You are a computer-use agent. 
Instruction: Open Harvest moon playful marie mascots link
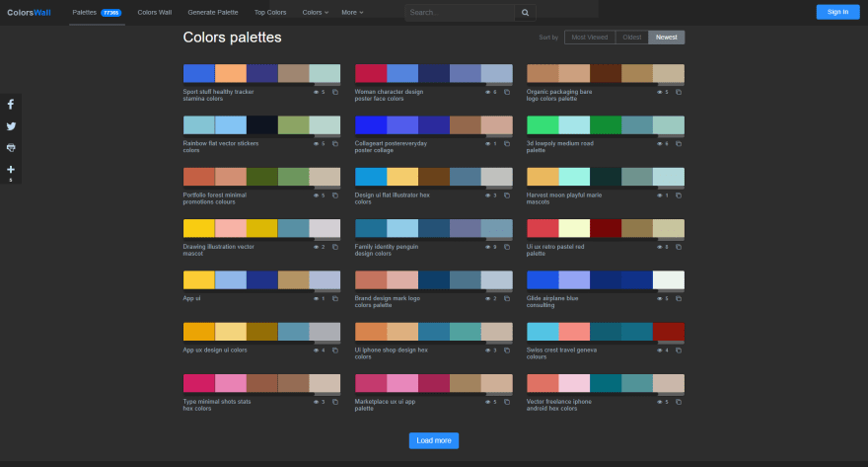[563, 198]
